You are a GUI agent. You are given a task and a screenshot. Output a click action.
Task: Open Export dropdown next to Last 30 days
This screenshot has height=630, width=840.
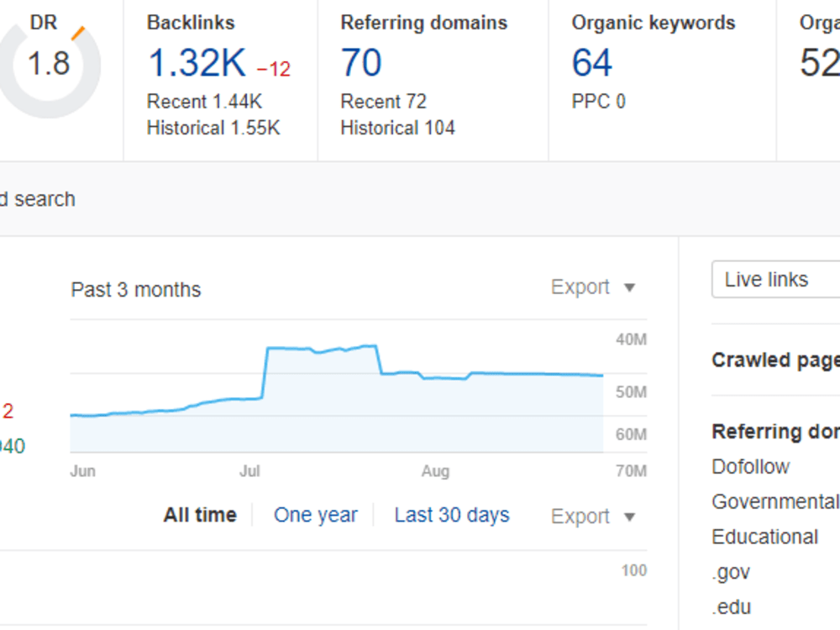pos(593,517)
